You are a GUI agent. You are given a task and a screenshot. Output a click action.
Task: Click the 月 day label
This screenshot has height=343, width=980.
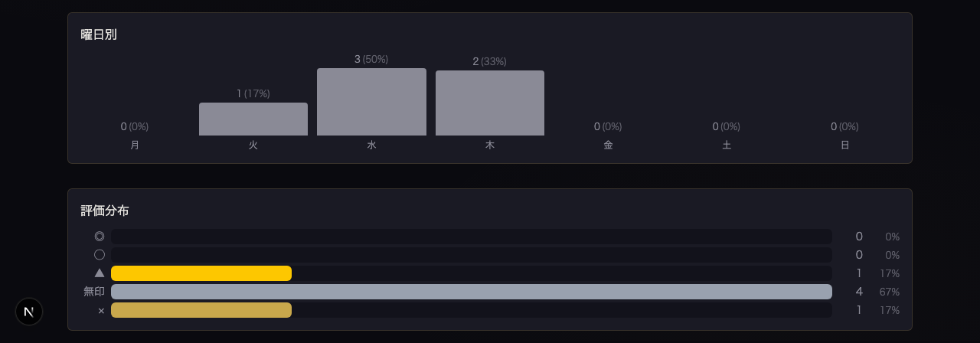pos(135,145)
